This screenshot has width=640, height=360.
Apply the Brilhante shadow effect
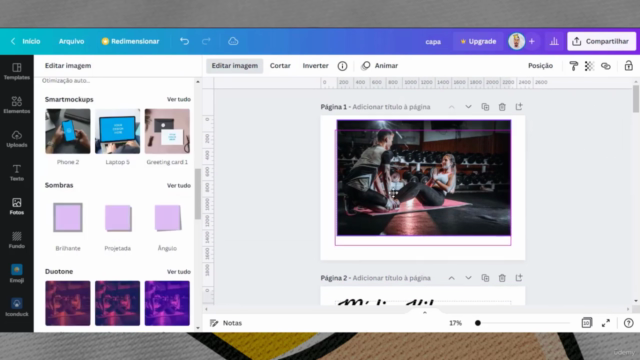pyautogui.click(x=68, y=218)
